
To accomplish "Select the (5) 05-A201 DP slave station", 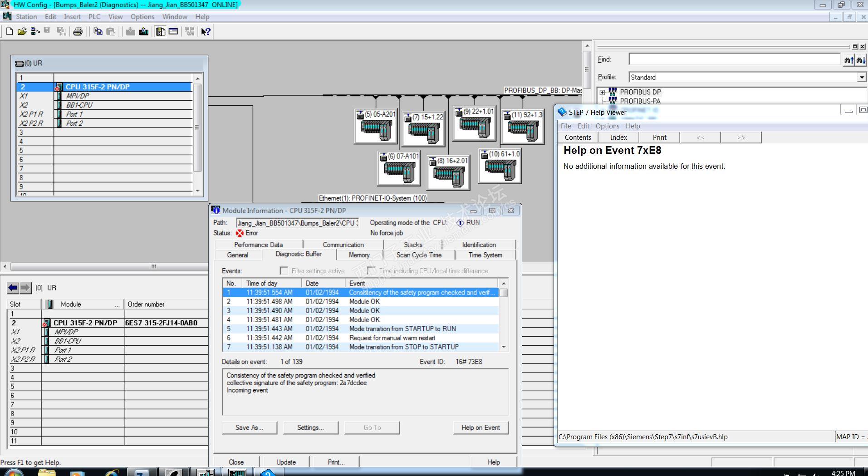I will [376, 127].
